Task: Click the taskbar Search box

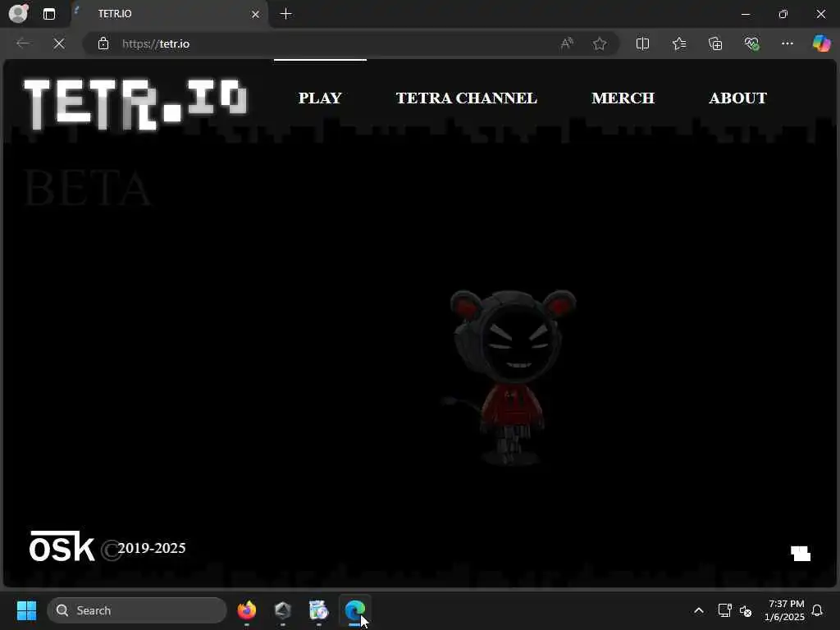Action: 137,610
